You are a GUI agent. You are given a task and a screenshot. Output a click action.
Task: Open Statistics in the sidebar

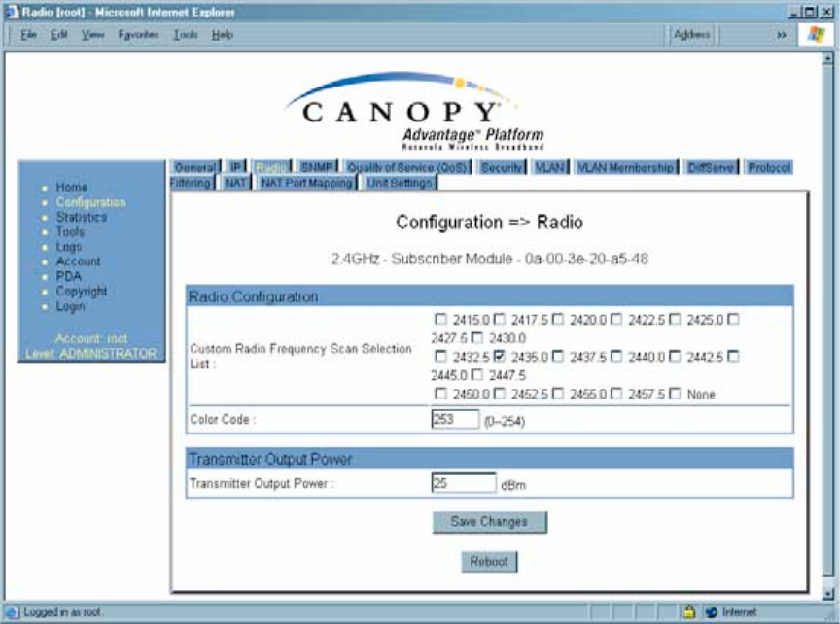(82, 217)
